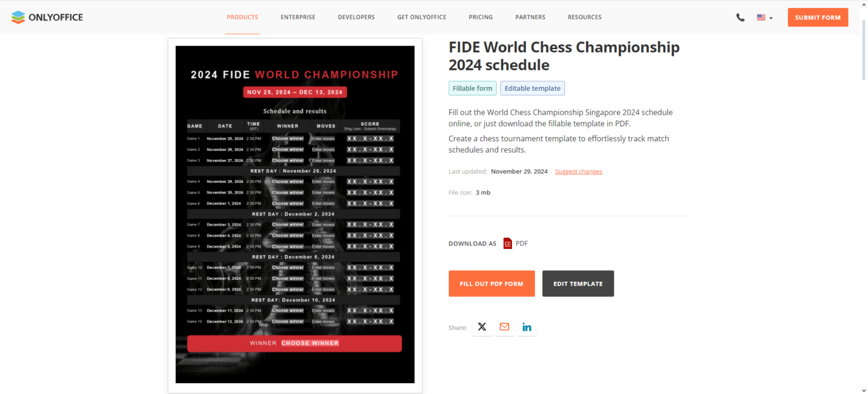
Task: Click the ONLYOFFICE logo
Action: click(x=47, y=17)
